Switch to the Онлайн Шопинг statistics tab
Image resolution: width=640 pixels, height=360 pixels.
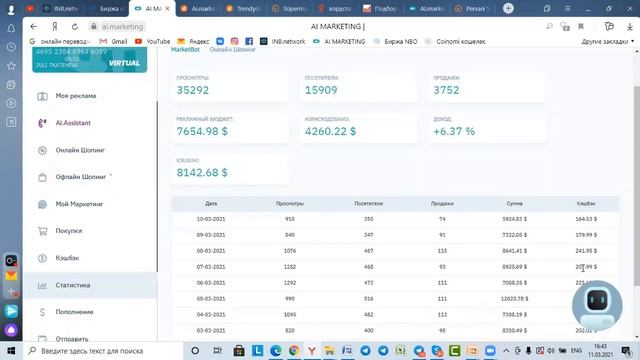pos(232,49)
